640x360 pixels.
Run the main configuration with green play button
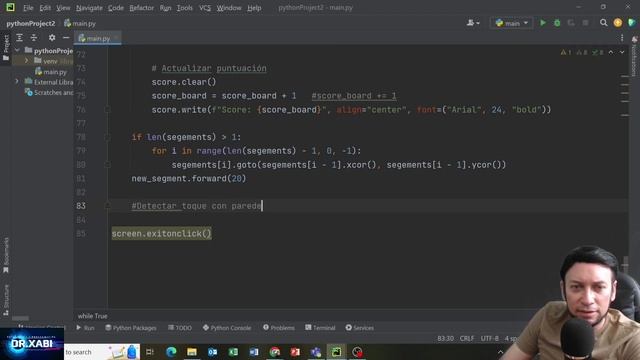coord(543,23)
